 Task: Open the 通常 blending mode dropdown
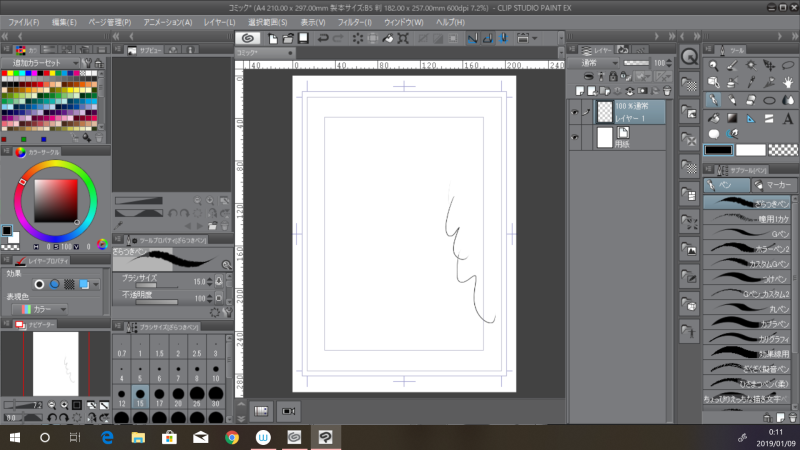click(594, 62)
